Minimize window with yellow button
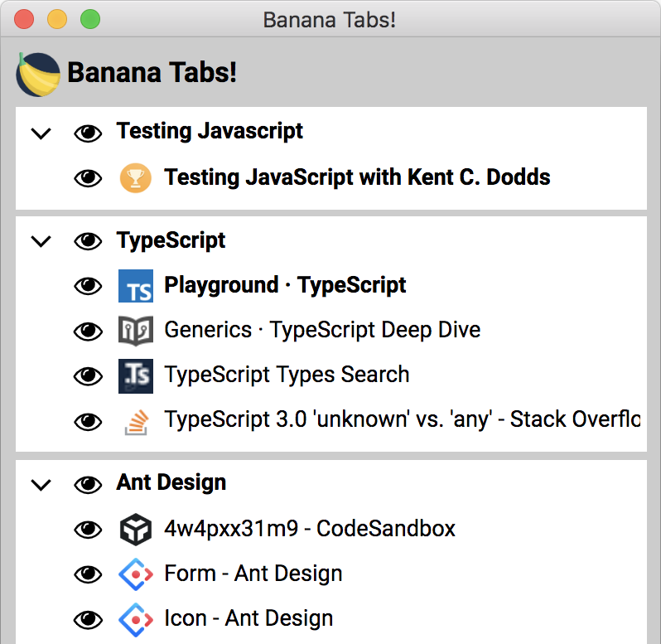 coord(57,19)
